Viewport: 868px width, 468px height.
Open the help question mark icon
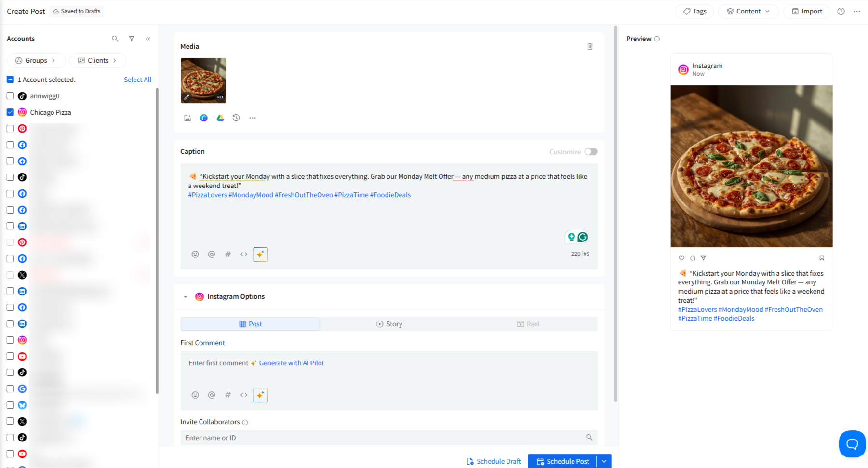(841, 11)
